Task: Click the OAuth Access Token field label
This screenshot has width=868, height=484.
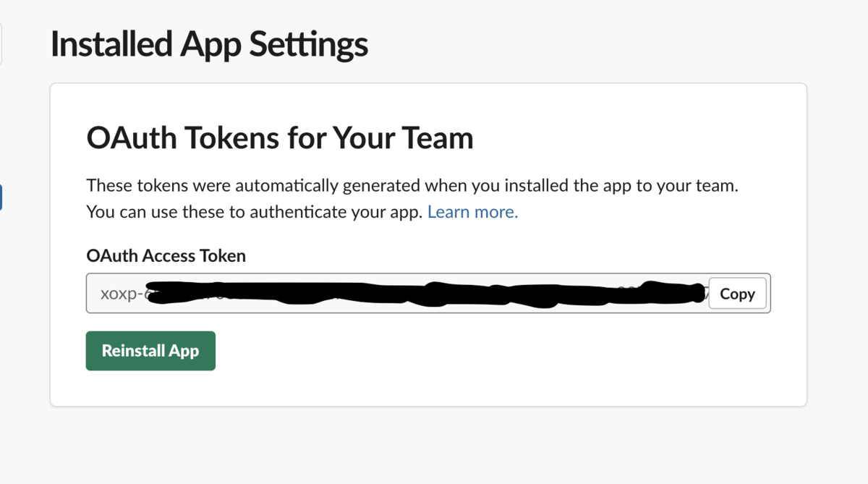Action: coord(166,255)
